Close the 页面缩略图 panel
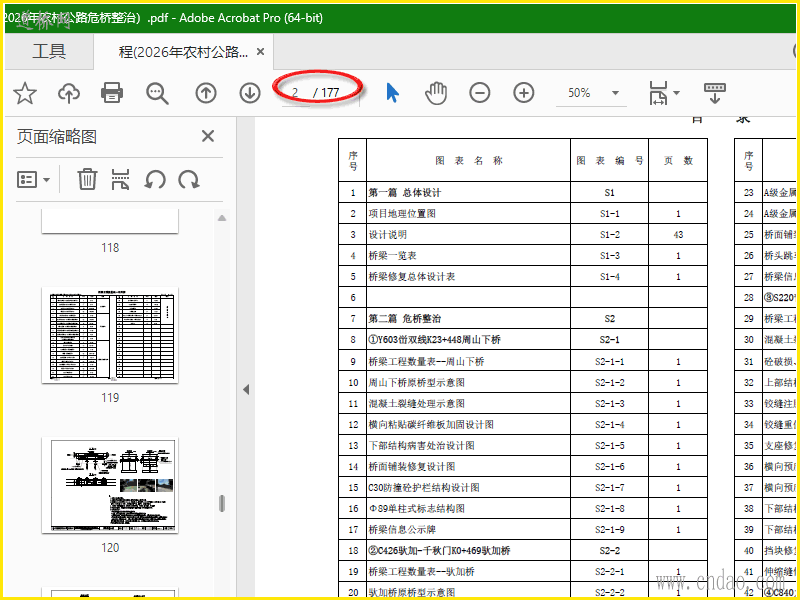Viewport: 800px width, 600px height. tap(208, 136)
